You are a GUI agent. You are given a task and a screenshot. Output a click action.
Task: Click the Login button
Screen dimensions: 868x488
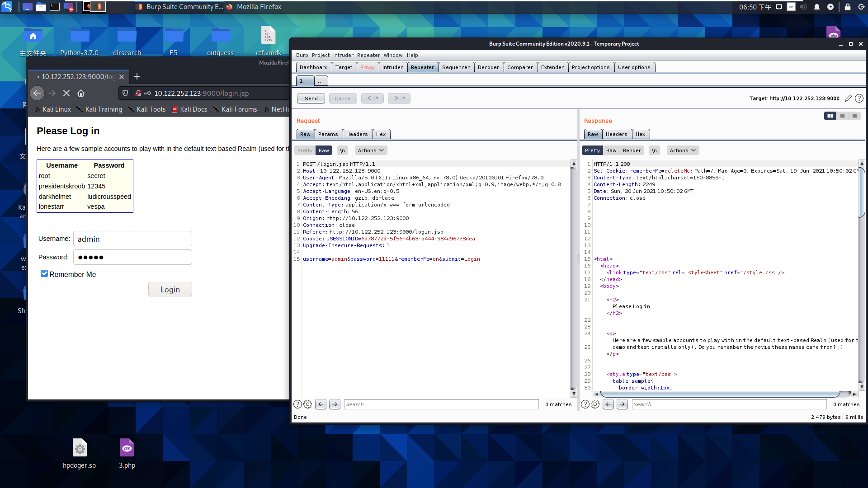tap(170, 290)
